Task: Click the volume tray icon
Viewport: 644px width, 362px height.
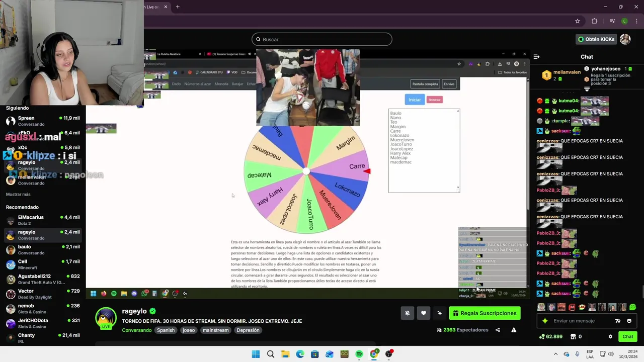Action: [611, 354]
